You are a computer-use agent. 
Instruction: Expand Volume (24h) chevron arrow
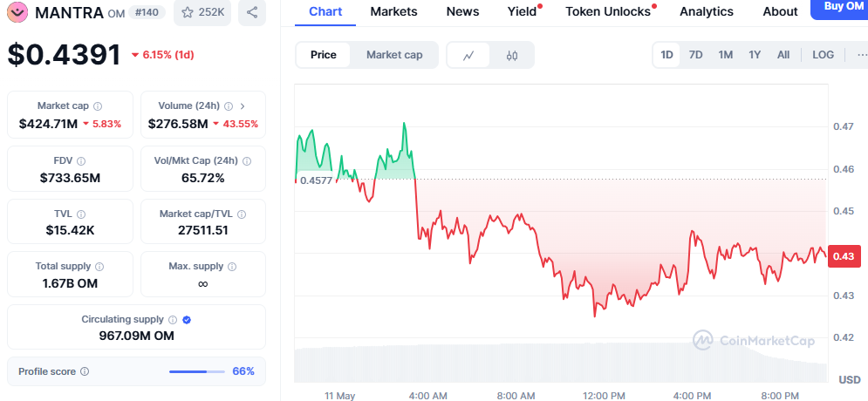[243, 105]
